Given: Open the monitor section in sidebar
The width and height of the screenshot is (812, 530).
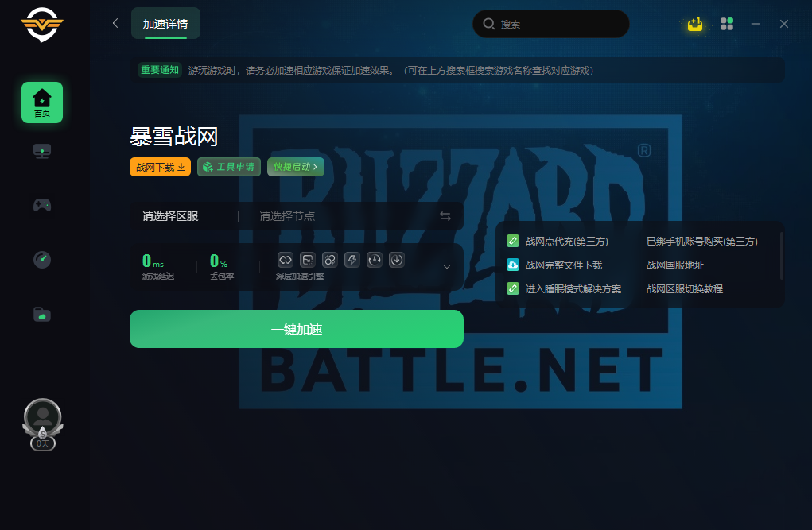Looking at the screenshot, I should [42, 151].
